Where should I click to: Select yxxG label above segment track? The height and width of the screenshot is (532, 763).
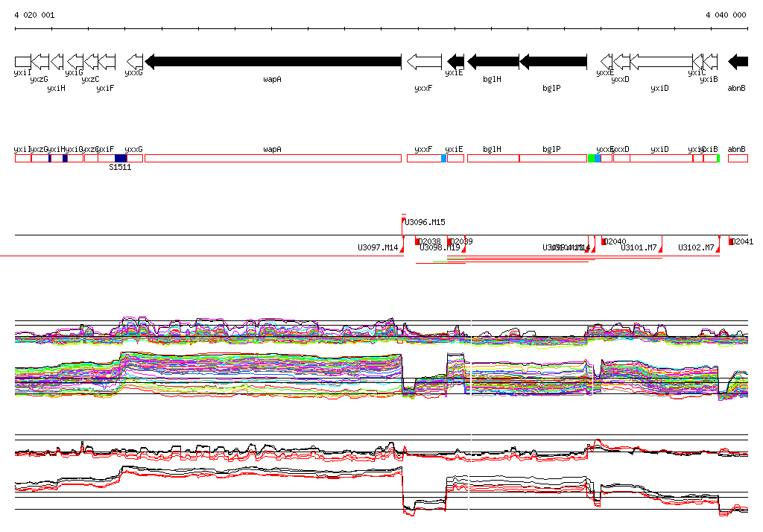(134, 150)
